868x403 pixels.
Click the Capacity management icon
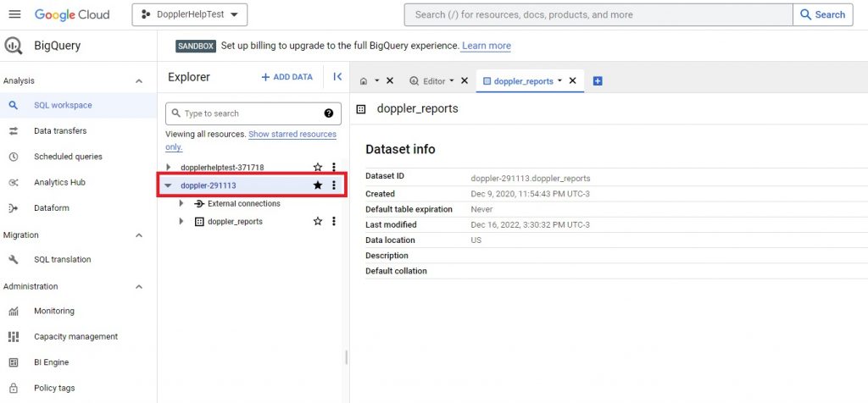click(x=14, y=337)
